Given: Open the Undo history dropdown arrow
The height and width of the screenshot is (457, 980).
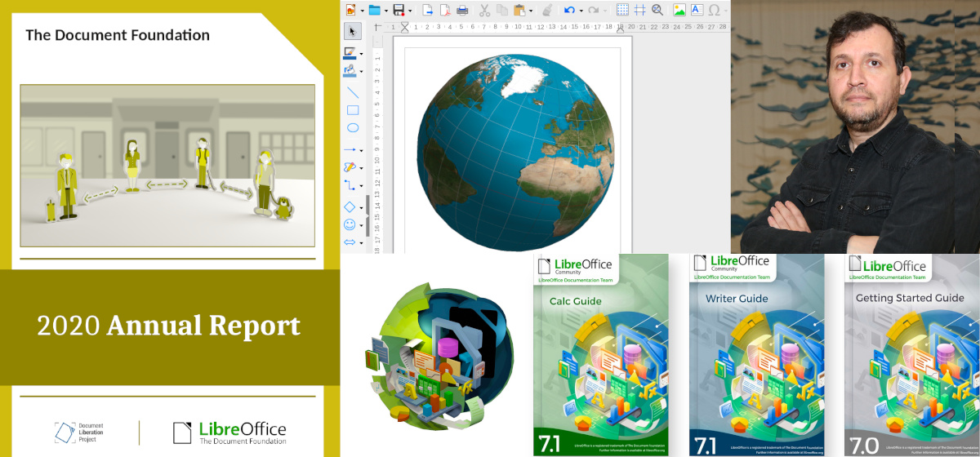Looking at the screenshot, I should coord(580,11).
